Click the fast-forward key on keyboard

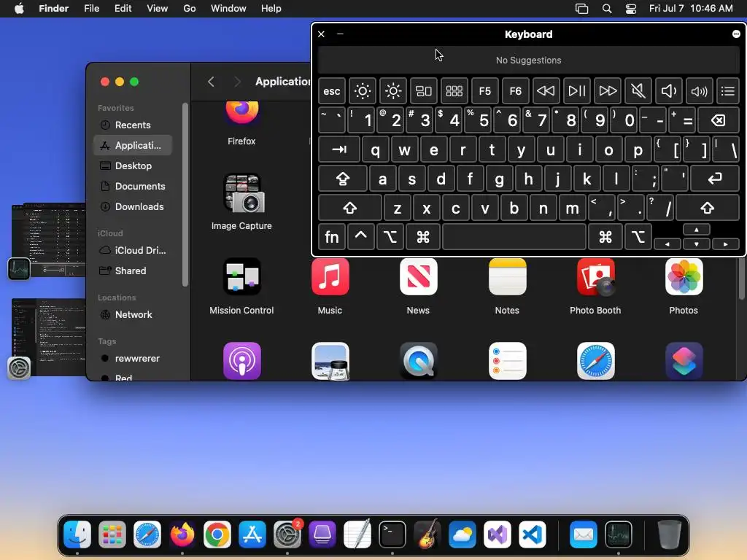point(608,91)
